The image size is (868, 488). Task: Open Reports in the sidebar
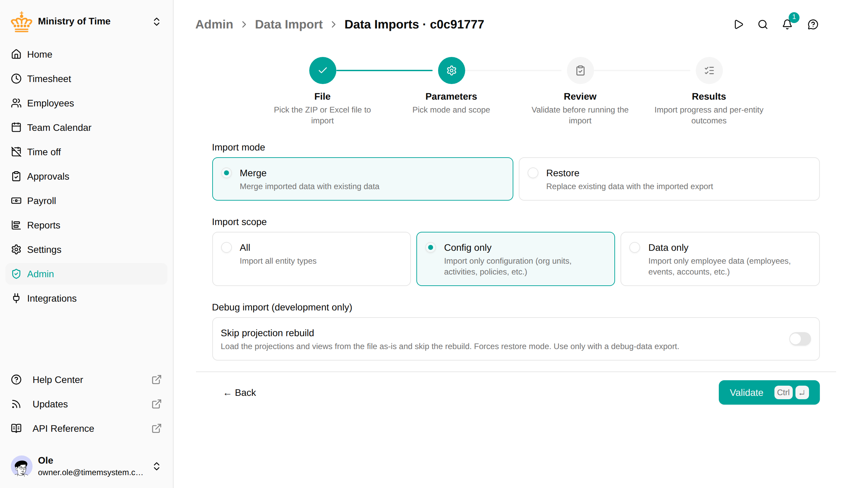click(x=86, y=225)
